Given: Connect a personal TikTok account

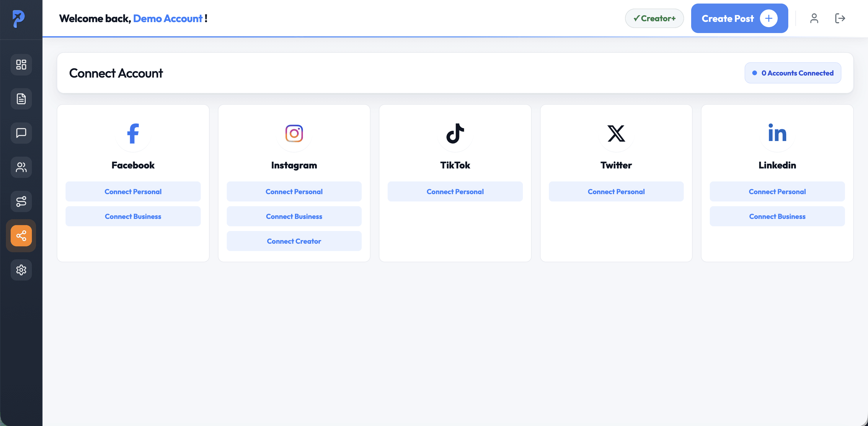Looking at the screenshot, I should pos(455,192).
